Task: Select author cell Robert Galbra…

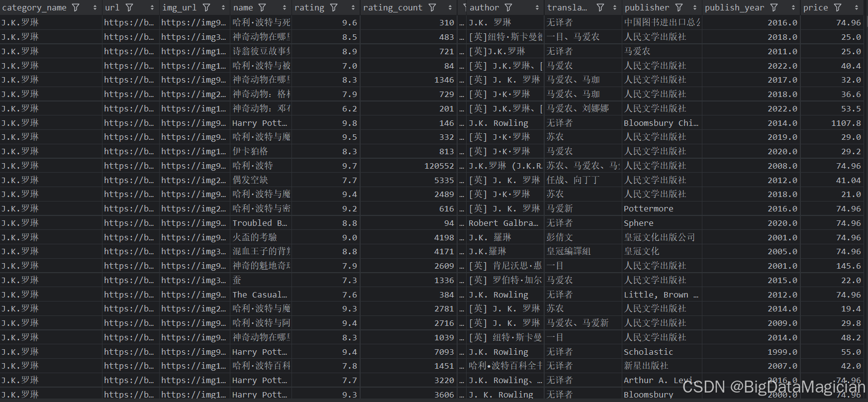Action: (x=503, y=223)
